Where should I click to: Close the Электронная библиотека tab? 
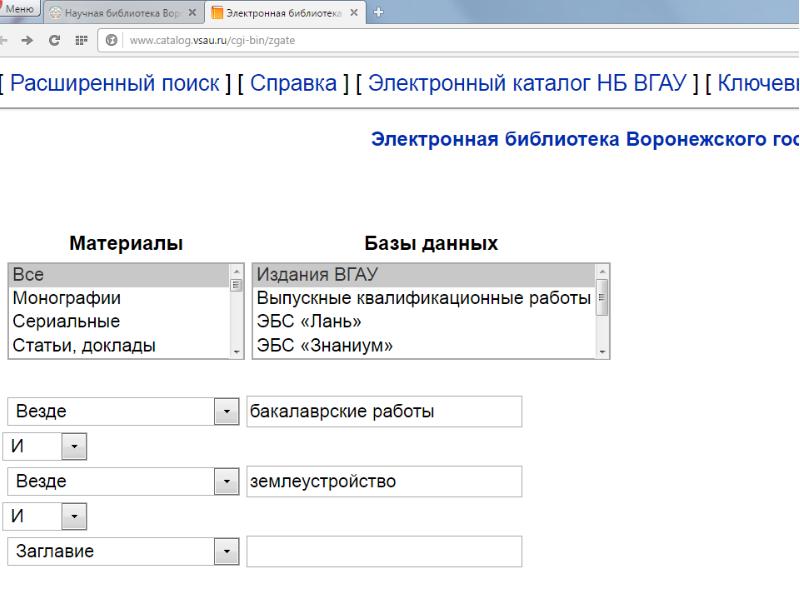click(x=354, y=13)
